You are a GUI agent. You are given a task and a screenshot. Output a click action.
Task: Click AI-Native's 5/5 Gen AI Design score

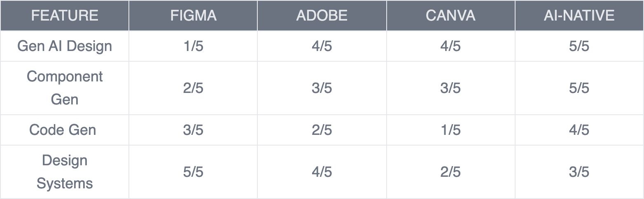[x=579, y=46]
